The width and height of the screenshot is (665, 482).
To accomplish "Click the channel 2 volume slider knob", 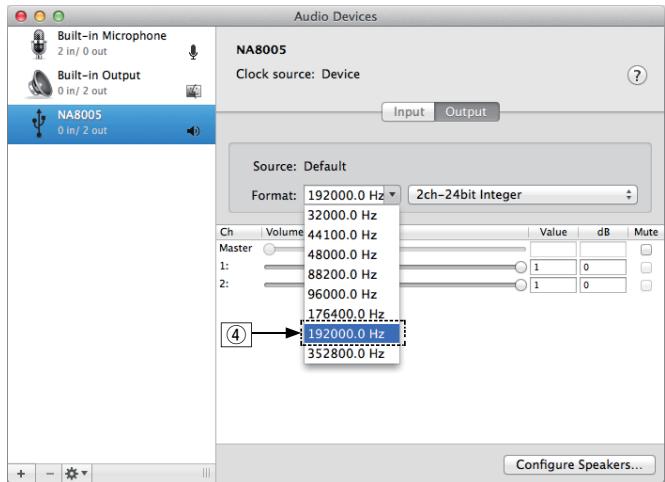I will (521, 285).
